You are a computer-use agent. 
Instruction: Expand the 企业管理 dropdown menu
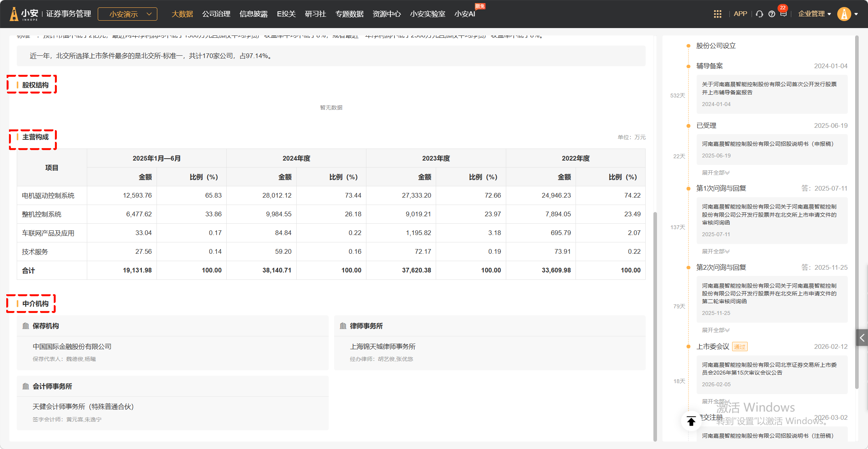pos(815,14)
